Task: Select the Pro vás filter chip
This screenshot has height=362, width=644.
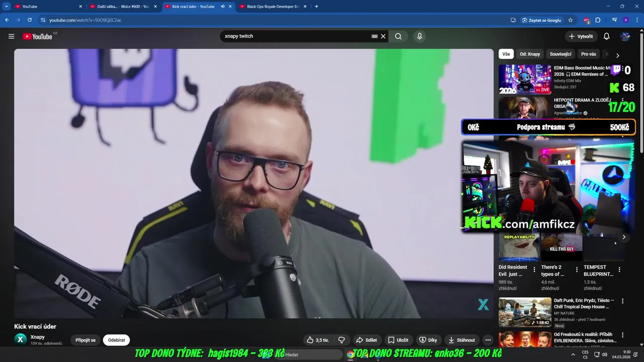Action: tap(588, 54)
